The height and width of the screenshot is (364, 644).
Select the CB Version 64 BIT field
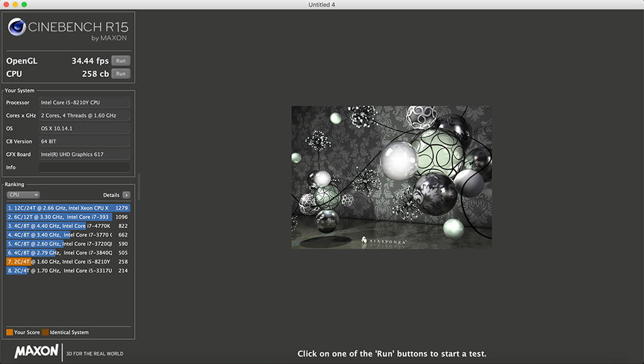tap(85, 141)
